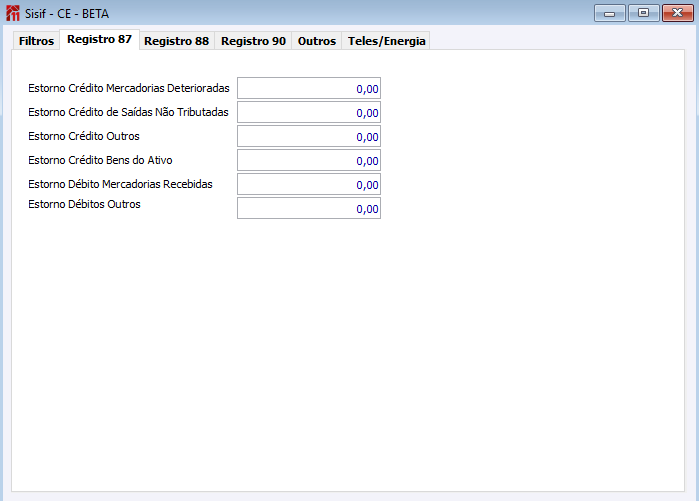The height and width of the screenshot is (501, 699).
Task: Minimize the Sisif window
Action: (x=610, y=13)
